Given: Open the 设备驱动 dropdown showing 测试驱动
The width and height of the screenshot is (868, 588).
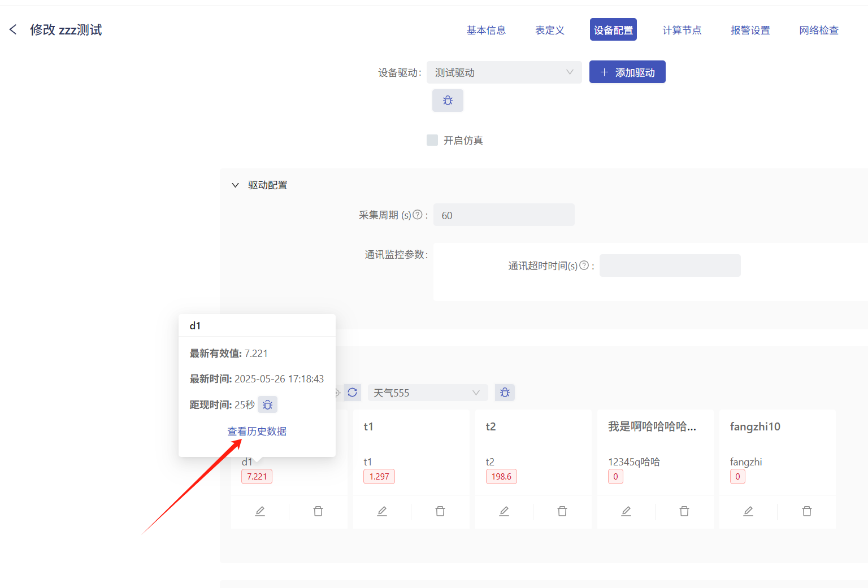Looking at the screenshot, I should [504, 72].
